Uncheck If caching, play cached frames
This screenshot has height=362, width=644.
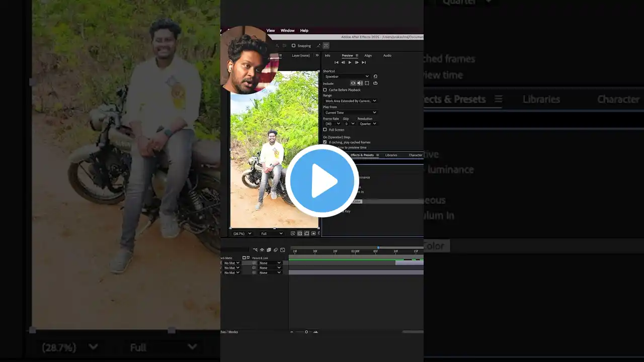325,142
